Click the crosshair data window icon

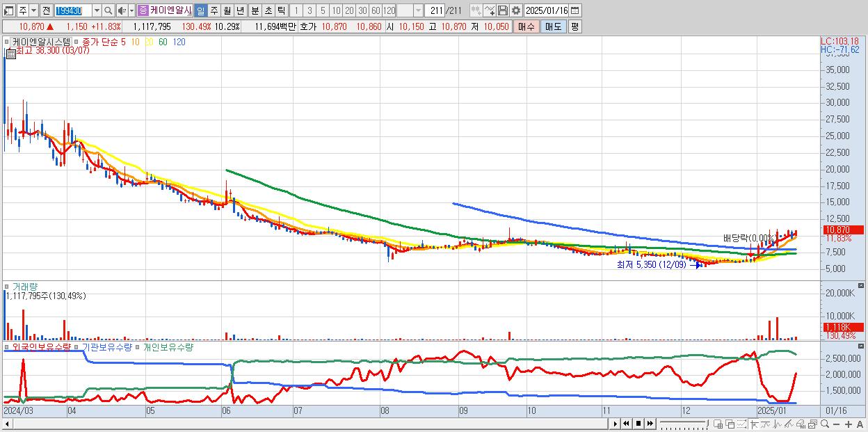[718, 424]
